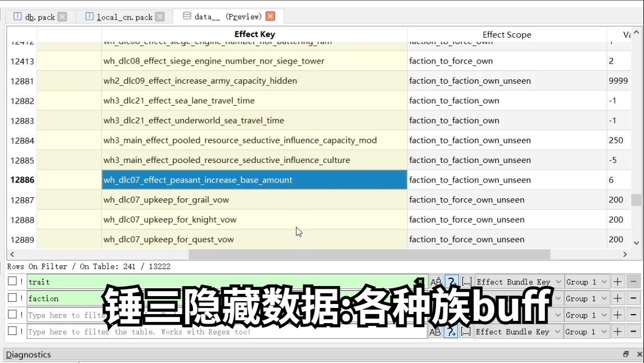Click the table's vertical scrollbar up arrow

tap(636, 32)
